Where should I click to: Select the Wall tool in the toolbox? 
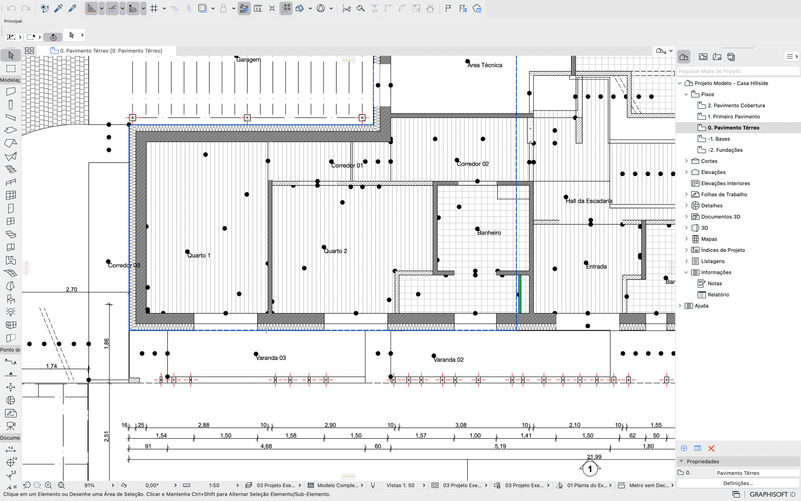coord(11,92)
